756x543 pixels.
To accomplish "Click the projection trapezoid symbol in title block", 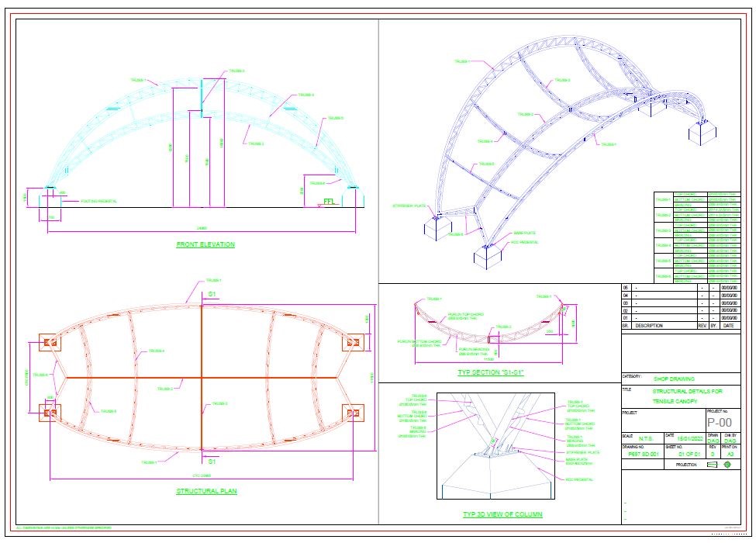I will 713,465.
